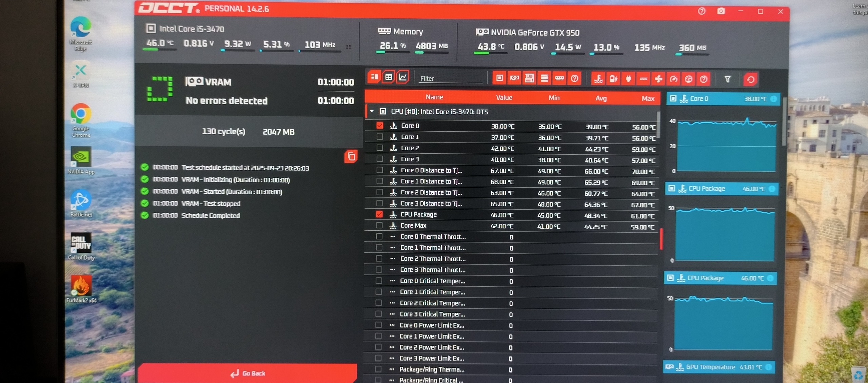The height and width of the screenshot is (383, 868).
Task: Check the Core 2 Critical Temperature checkbox
Action: (x=379, y=303)
